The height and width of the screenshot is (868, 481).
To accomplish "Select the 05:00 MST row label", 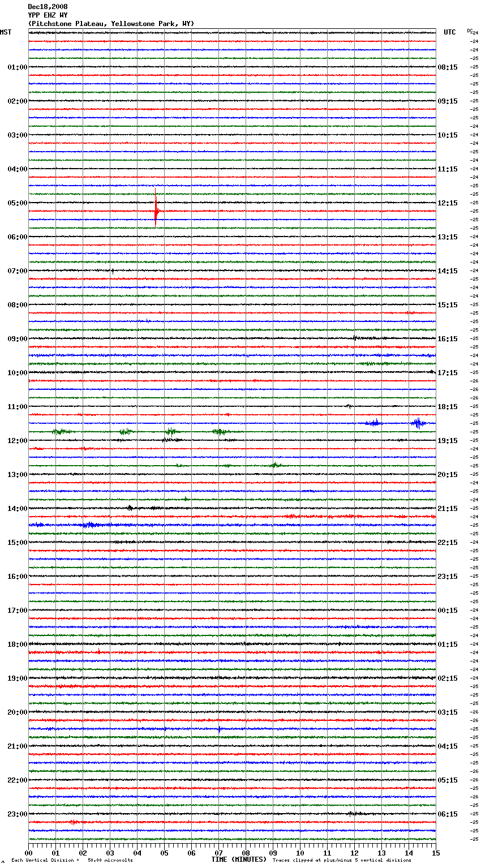I will point(18,203).
